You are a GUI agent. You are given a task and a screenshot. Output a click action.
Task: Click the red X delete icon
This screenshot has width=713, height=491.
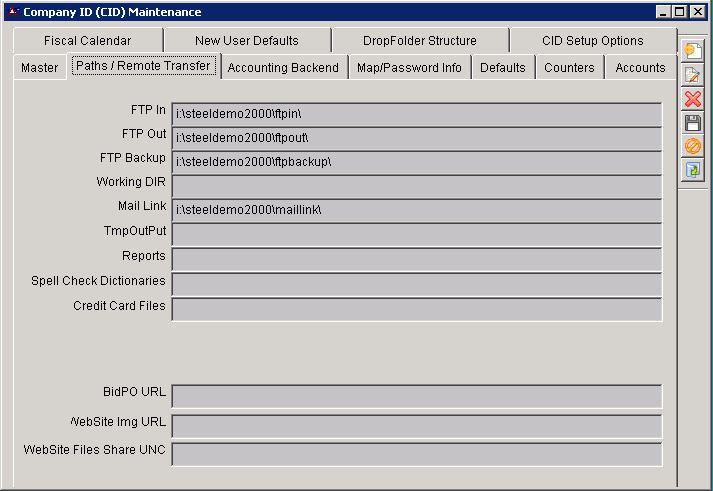click(x=692, y=99)
